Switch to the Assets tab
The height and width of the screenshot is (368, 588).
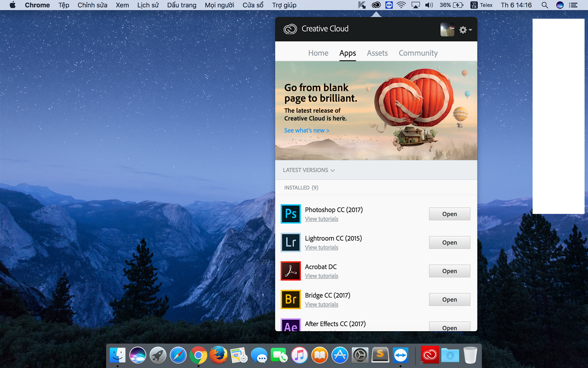pos(377,53)
